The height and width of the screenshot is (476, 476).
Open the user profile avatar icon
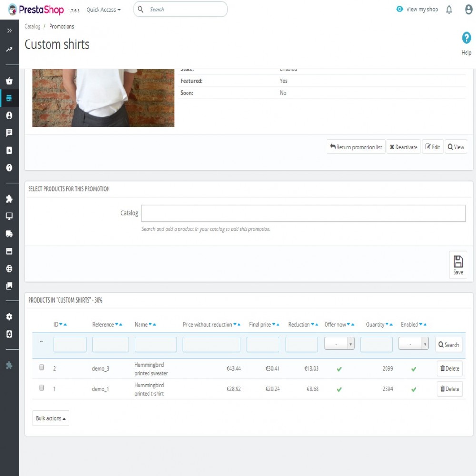point(468,10)
